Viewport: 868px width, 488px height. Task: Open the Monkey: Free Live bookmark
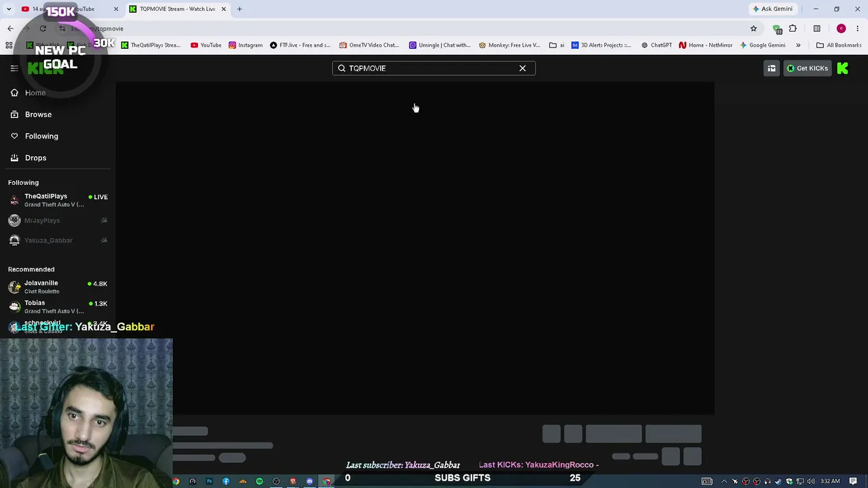(x=509, y=45)
